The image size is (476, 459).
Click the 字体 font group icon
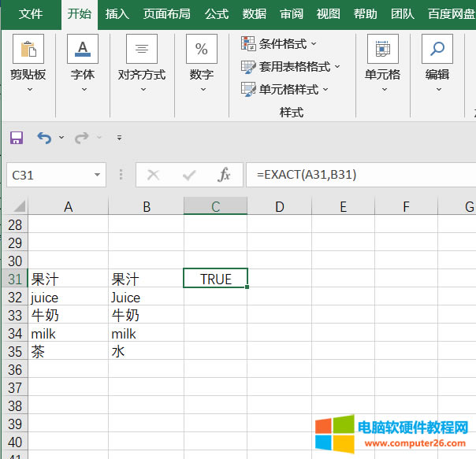click(x=83, y=49)
